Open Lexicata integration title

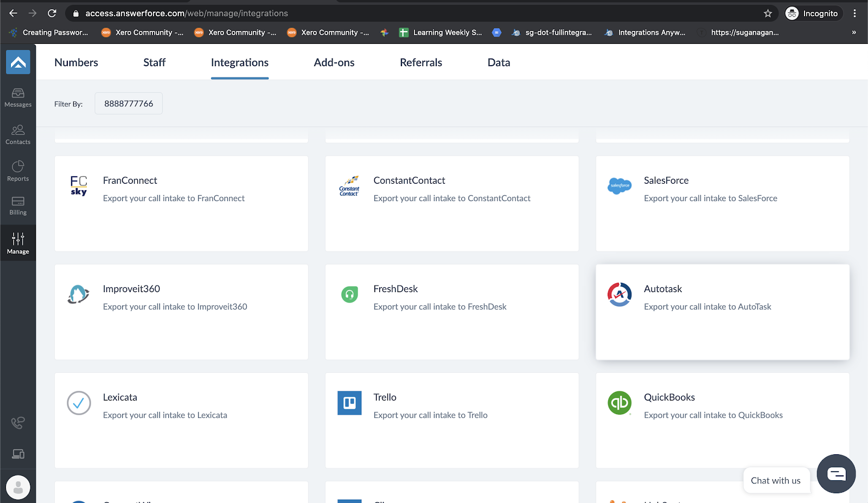(x=120, y=397)
